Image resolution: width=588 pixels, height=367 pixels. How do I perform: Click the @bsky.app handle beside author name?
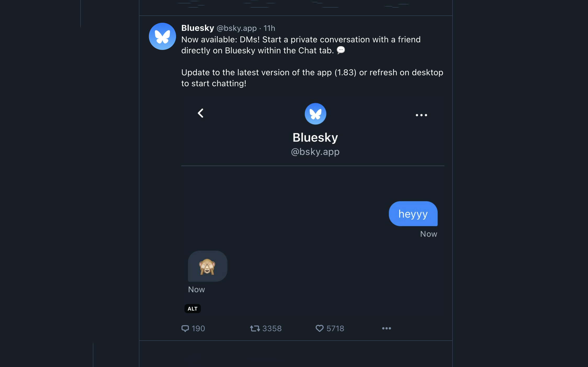237,28
